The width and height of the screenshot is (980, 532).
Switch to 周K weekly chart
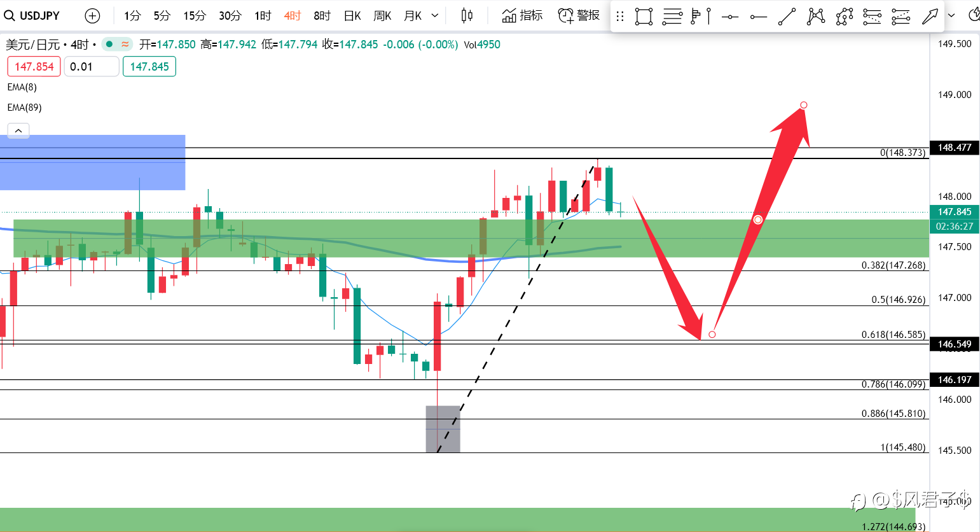[382, 15]
